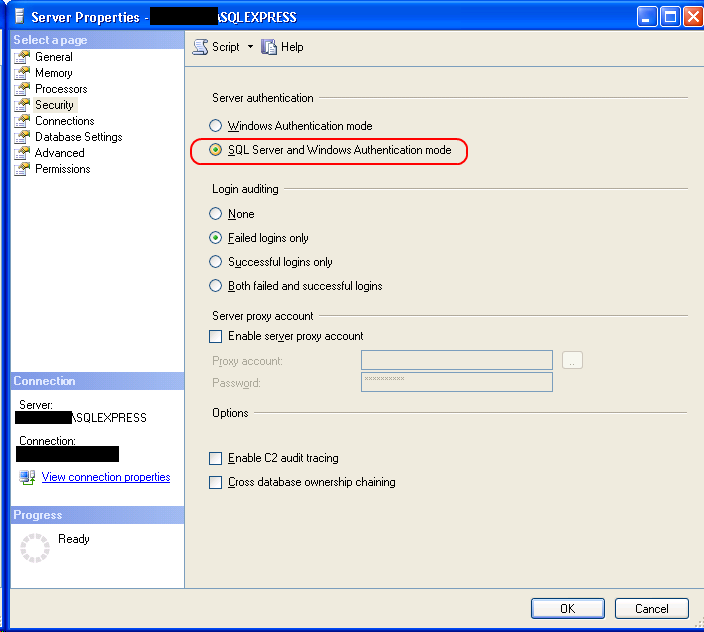
Task: Click the Cancel button
Action: coord(652,609)
